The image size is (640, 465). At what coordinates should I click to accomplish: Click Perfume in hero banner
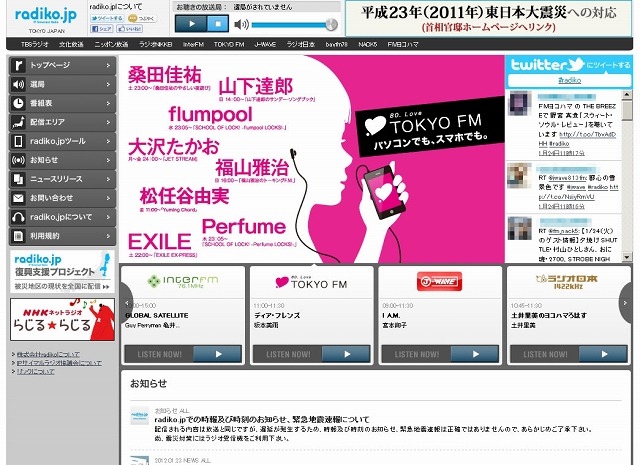(x=244, y=227)
